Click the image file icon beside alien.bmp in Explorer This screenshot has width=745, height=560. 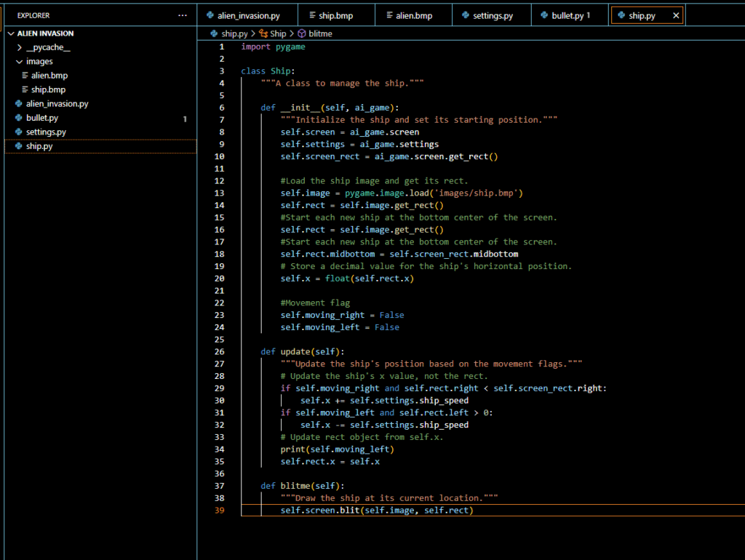(25, 76)
